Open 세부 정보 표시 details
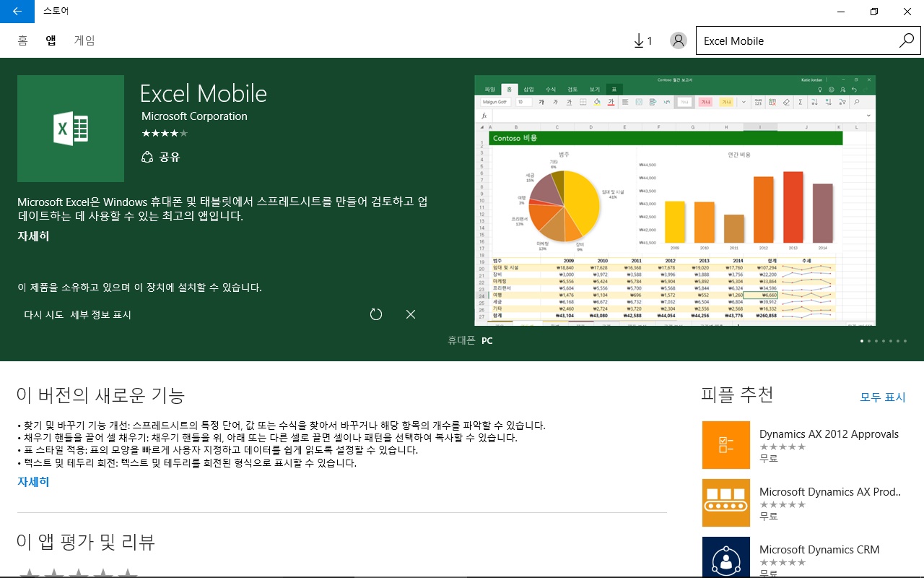 coord(101,315)
